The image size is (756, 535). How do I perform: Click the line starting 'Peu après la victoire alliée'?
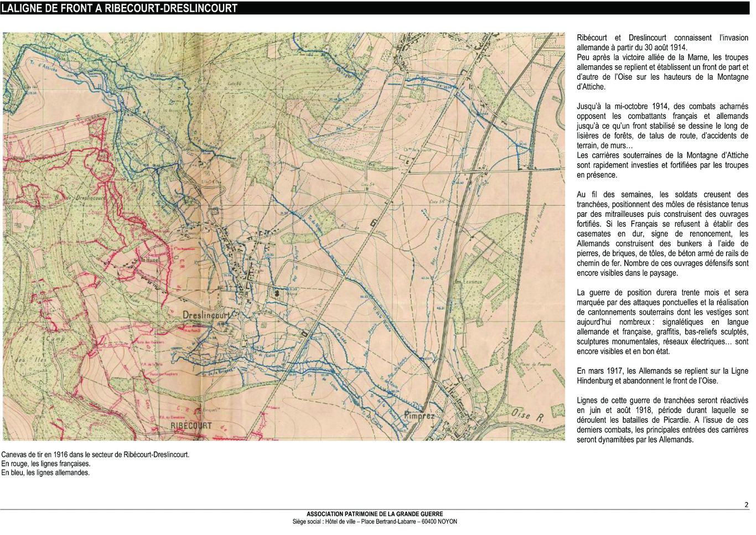[662, 58]
